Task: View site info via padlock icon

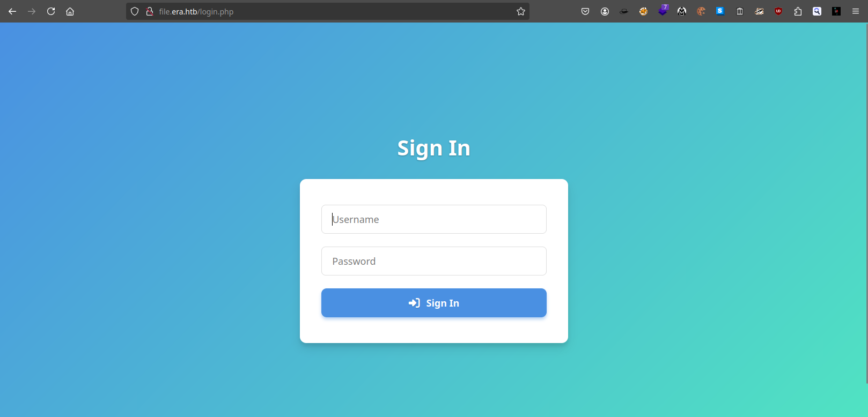Action: pos(150,11)
